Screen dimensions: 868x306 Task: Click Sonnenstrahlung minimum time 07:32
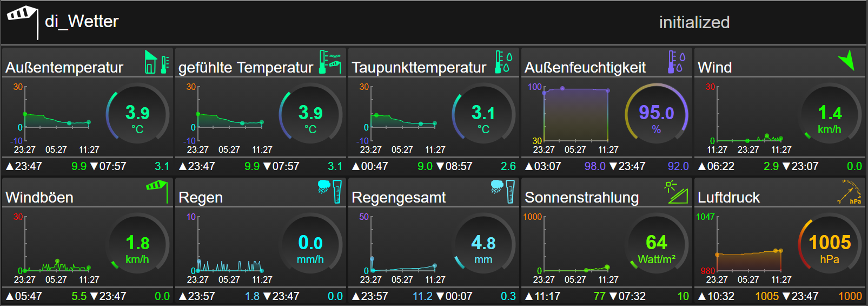(x=632, y=296)
